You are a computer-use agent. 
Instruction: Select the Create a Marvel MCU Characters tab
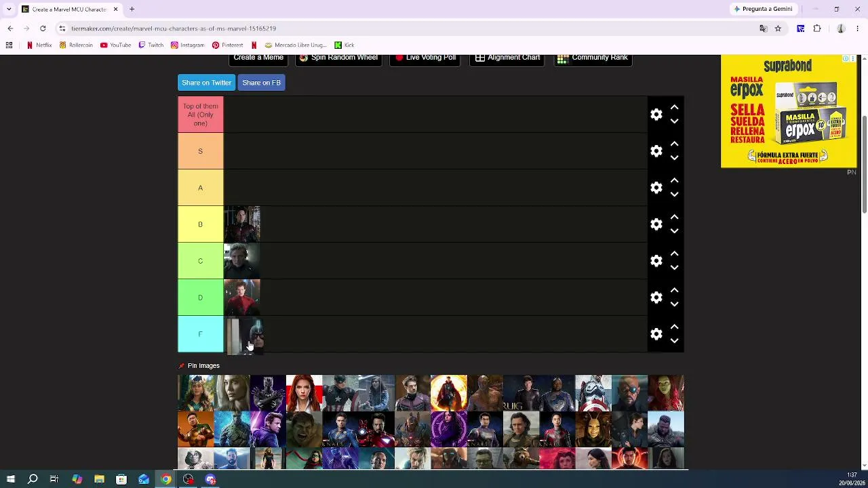[x=70, y=9]
